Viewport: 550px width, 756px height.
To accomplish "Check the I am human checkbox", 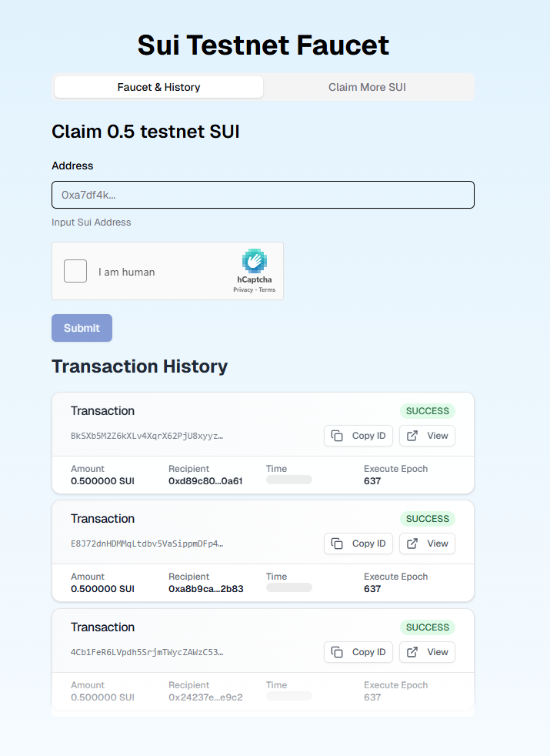I will pyautogui.click(x=75, y=271).
